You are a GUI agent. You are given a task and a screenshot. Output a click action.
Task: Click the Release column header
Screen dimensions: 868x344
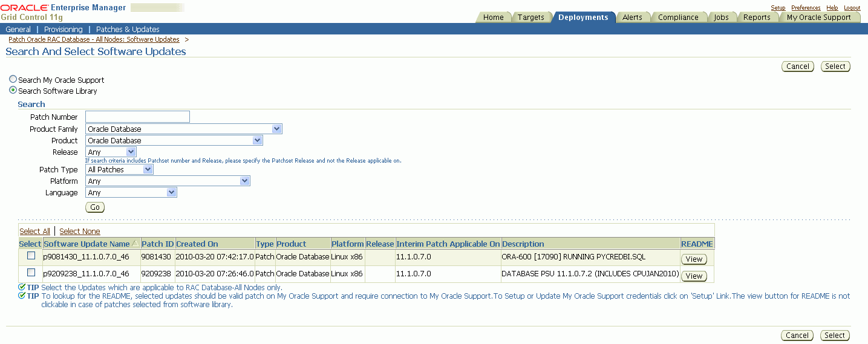point(380,244)
